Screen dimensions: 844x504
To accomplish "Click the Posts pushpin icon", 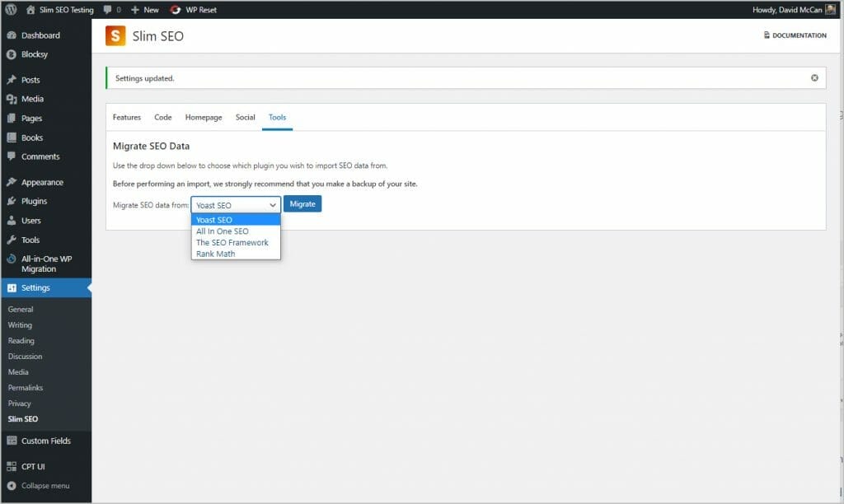I will (12, 80).
